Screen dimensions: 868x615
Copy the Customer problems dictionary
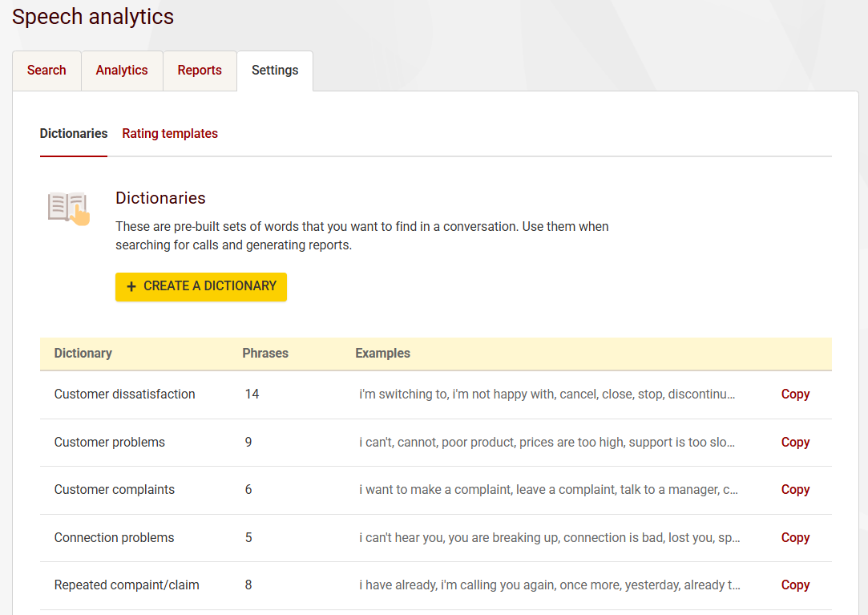pyautogui.click(x=795, y=443)
